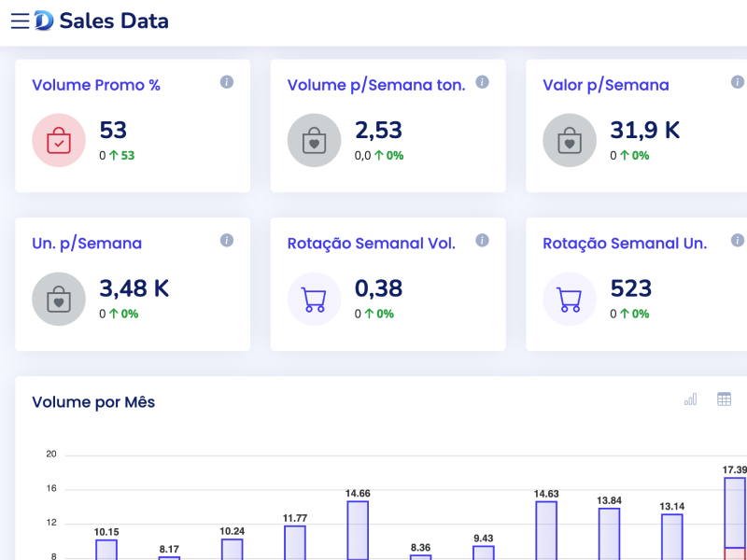Show info for Volume Promo %
The image size is (747, 560).
click(226, 82)
